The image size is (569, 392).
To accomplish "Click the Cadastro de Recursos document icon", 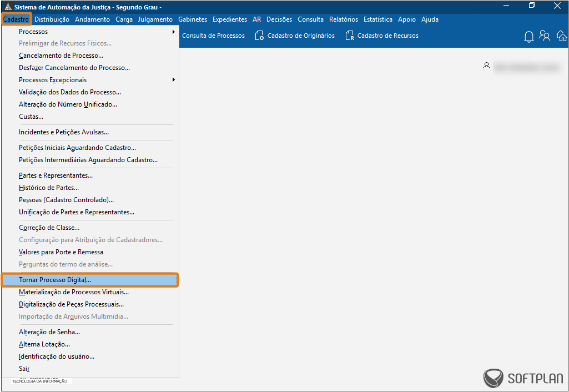I will (x=350, y=36).
